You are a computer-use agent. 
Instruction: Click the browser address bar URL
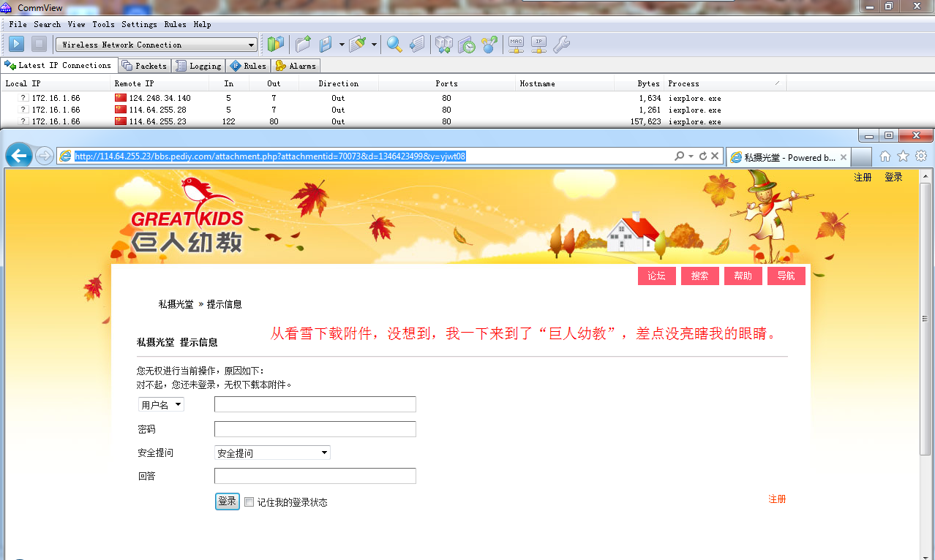tap(270, 156)
